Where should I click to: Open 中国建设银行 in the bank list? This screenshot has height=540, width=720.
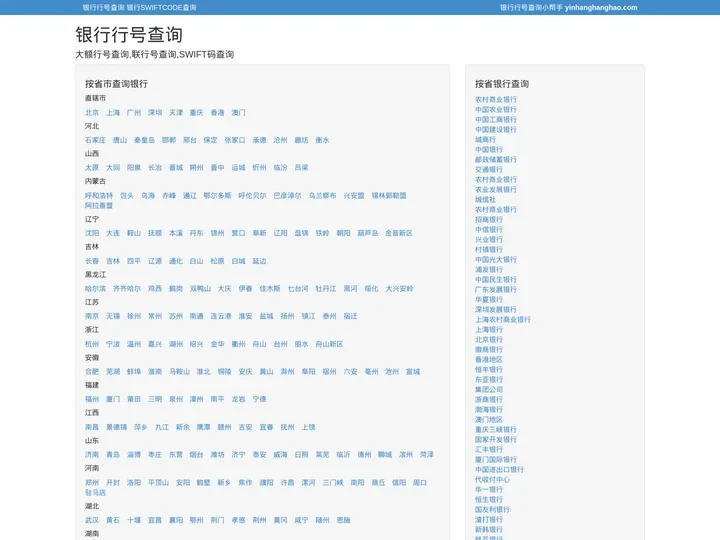[x=496, y=129]
